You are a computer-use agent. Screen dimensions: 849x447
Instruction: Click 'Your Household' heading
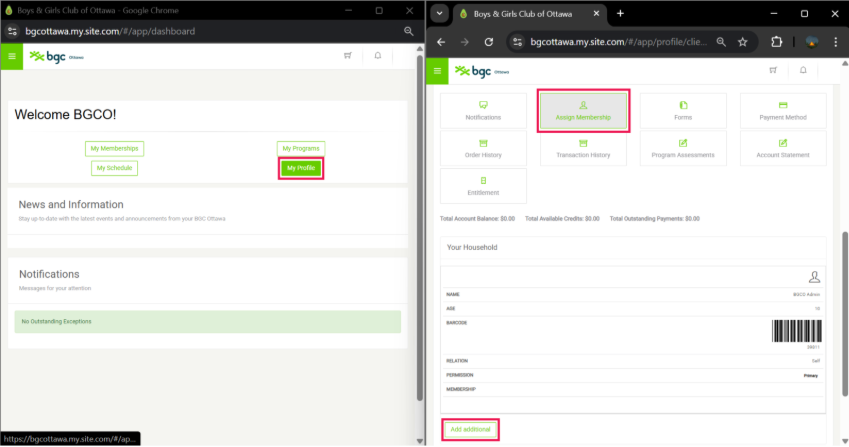[x=472, y=247]
